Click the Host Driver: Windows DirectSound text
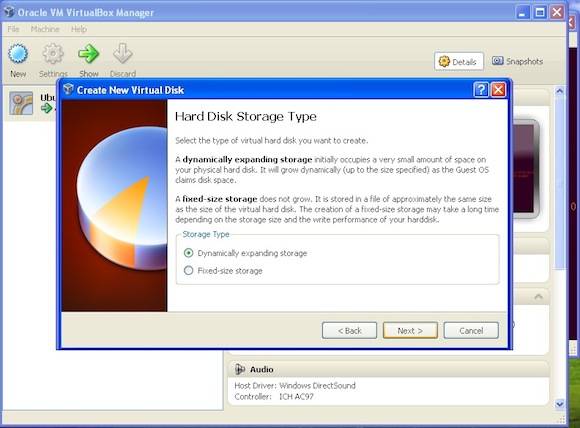Image resolution: width=580 pixels, height=428 pixels. tap(295, 385)
